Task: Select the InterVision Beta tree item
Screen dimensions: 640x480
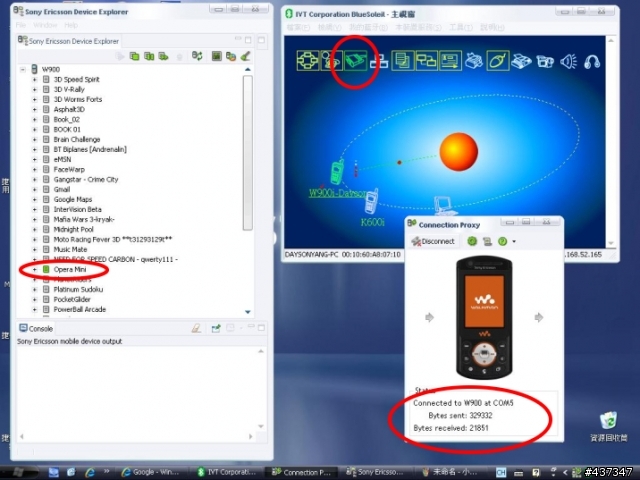Action: point(78,209)
